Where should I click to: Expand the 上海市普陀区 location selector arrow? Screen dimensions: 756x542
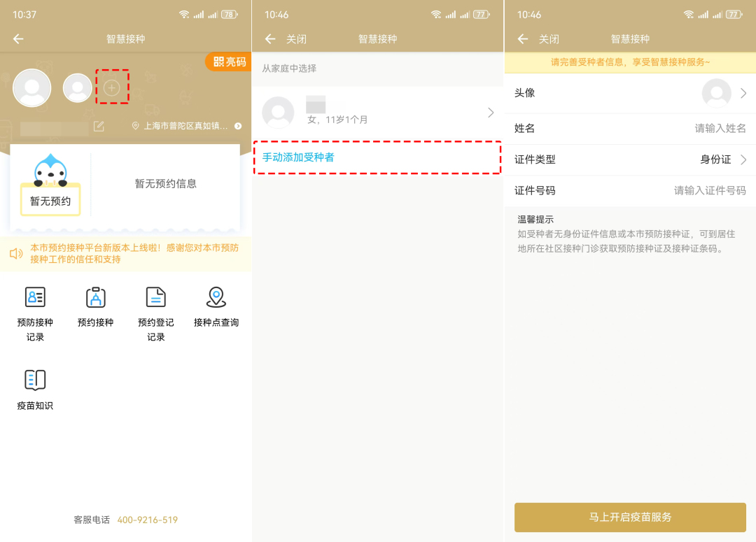pyautogui.click(x=238, y=127)
